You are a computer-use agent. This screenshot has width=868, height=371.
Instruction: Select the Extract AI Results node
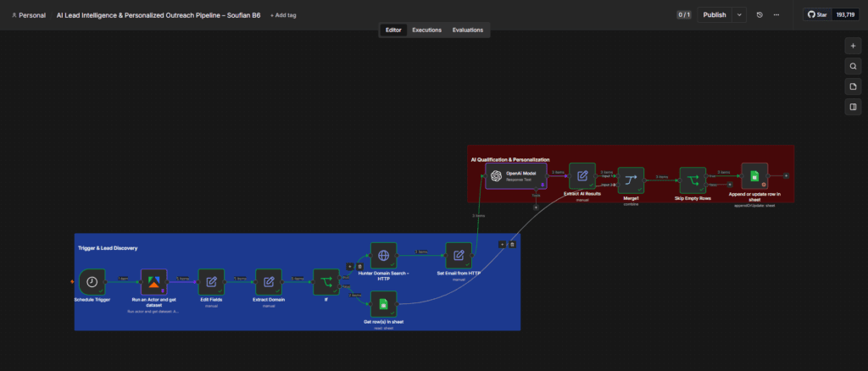pyautogui.click(x=582, y=176)
